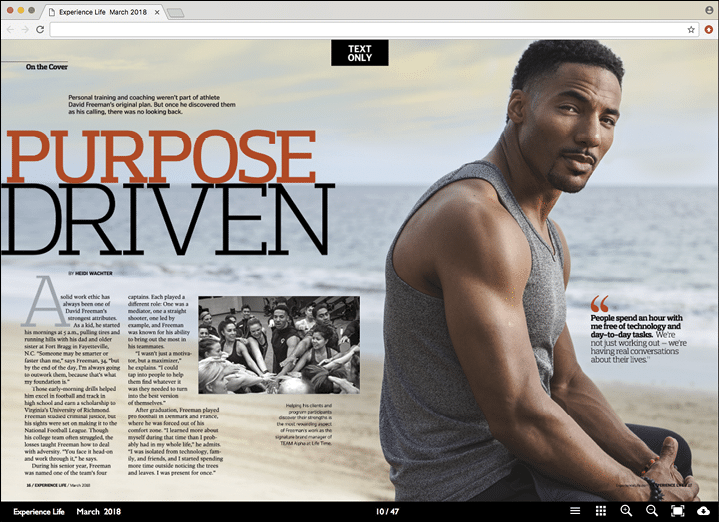Zoom out of the magazine page
This screenshot has width=719, height=522.
[652, 511]
